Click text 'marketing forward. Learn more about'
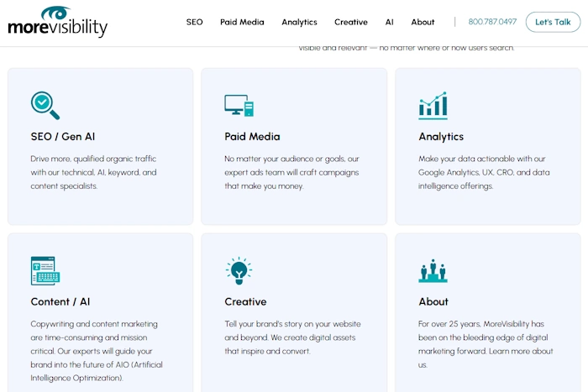This screenshot has height=392, width=588. pyautogui.click(x=486, y=351)
